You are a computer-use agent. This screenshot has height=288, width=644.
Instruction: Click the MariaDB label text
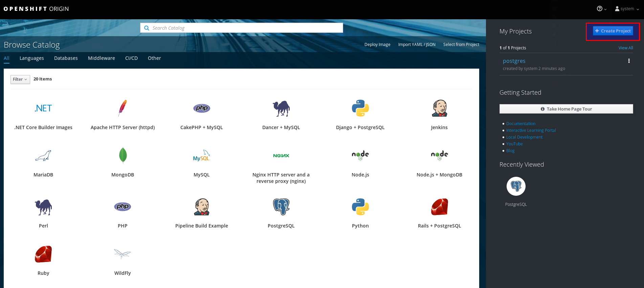coord(43,175)
